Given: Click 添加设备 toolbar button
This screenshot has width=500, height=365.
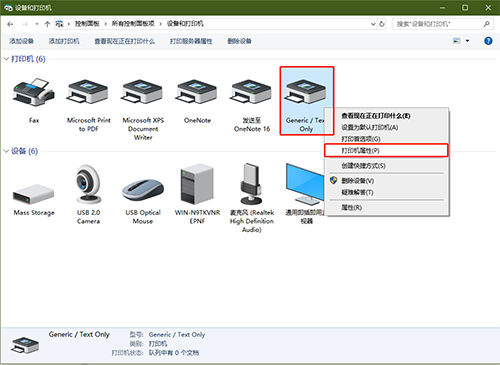Looking at the screenshot, I should [x=21, y=41].
